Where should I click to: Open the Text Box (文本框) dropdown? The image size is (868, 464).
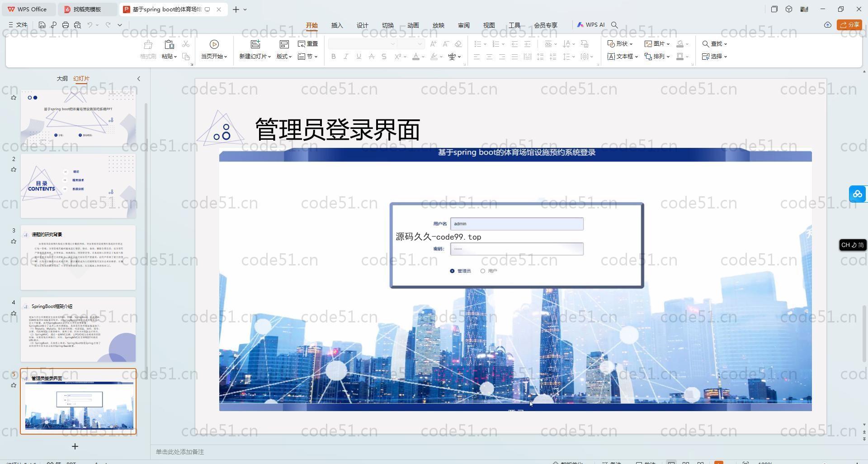point(623,57)
